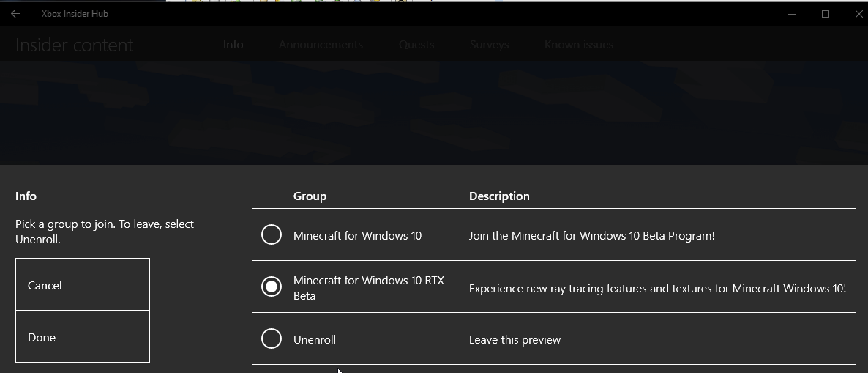This screenshot has height=373, width=868.
Task: Switch to the Info tab
Action: 233,45
